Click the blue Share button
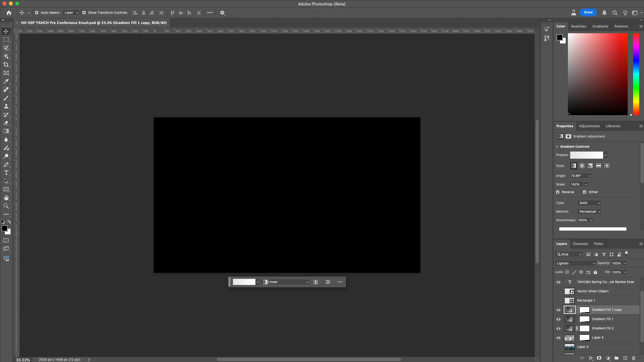The image size is (644, 362). click(588, 12)
